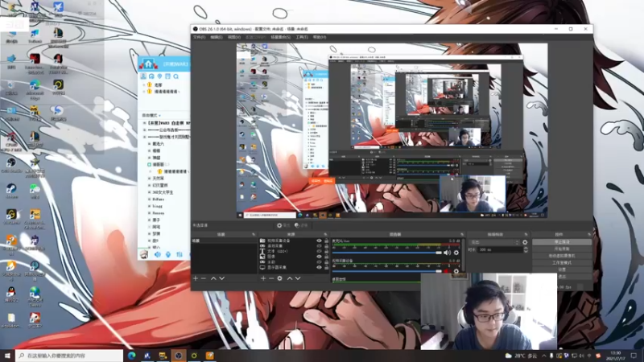
Task: Open the 淡出 transition dropdown
Action: coord(495,242)
